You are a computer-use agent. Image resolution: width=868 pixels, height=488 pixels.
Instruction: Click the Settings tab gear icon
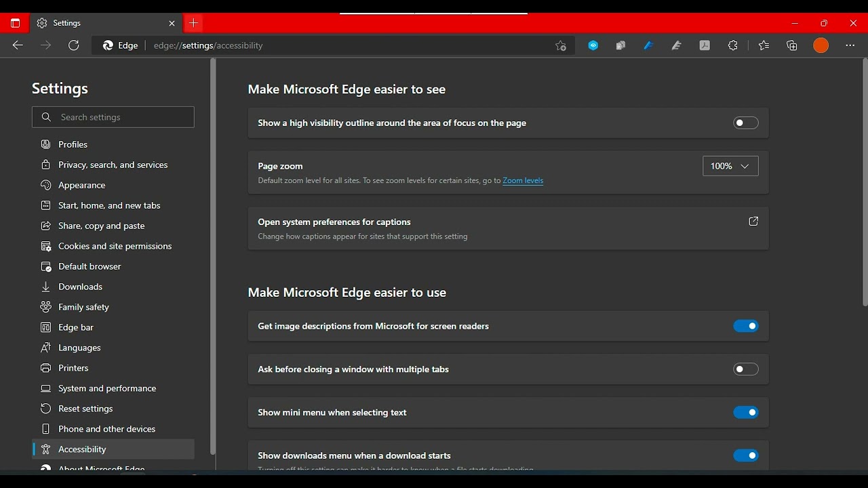(x=42, y=23)
